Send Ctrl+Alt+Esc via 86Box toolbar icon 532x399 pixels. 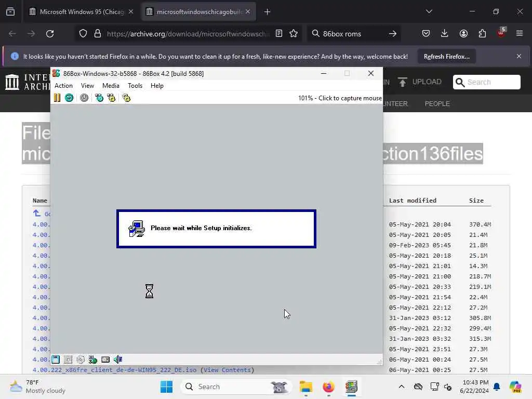(111, 98)
